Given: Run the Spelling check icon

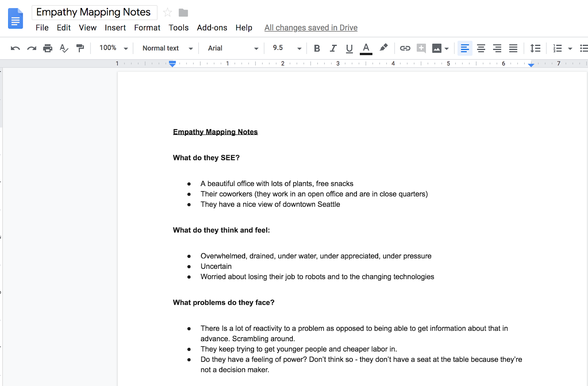Looking at the screenshot, I should click(64, 48).
